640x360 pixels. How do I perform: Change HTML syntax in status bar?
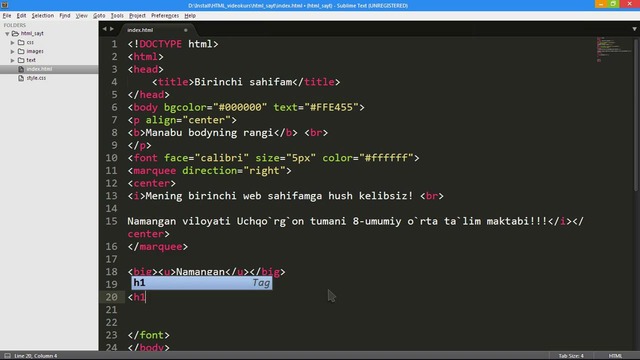615,356
